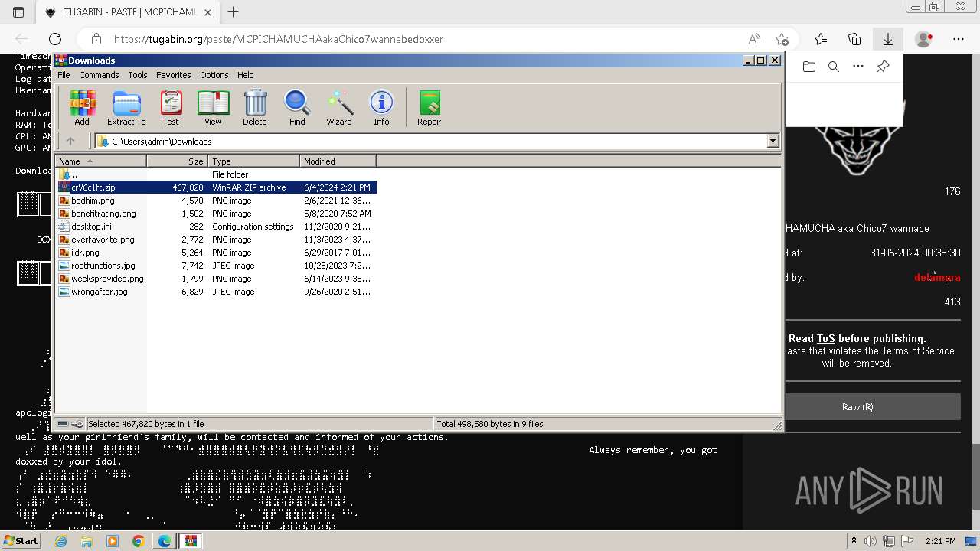Click the Edge tab actions menu icon
Viewport: 980px width, 551px height.
tap(18, 11)
